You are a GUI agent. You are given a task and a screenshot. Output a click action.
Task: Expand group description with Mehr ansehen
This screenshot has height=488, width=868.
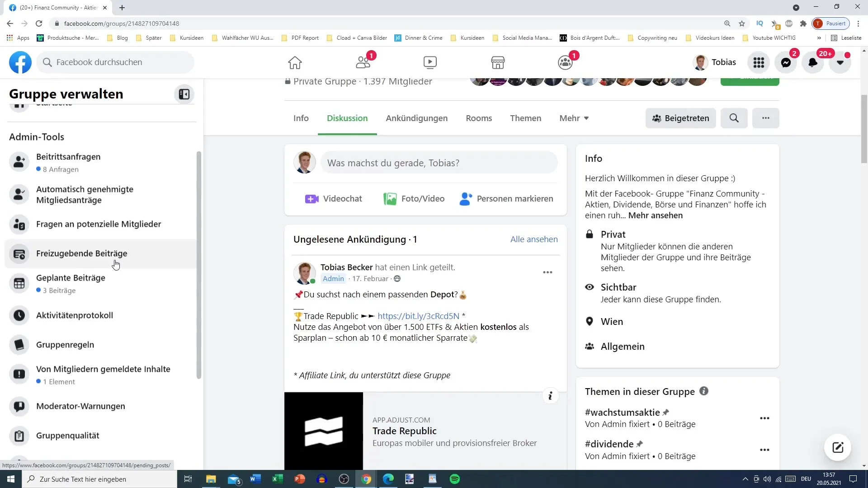655,216
